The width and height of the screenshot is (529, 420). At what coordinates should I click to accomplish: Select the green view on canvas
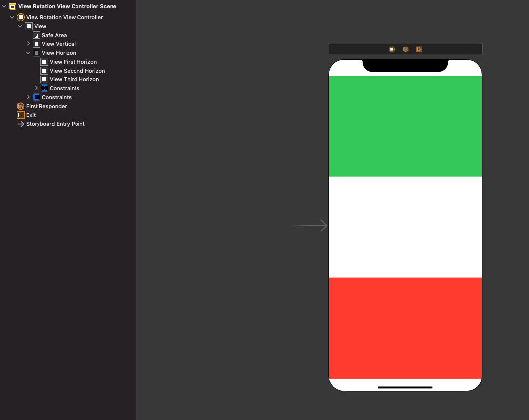pyautogui.click(x=405, y=126)
